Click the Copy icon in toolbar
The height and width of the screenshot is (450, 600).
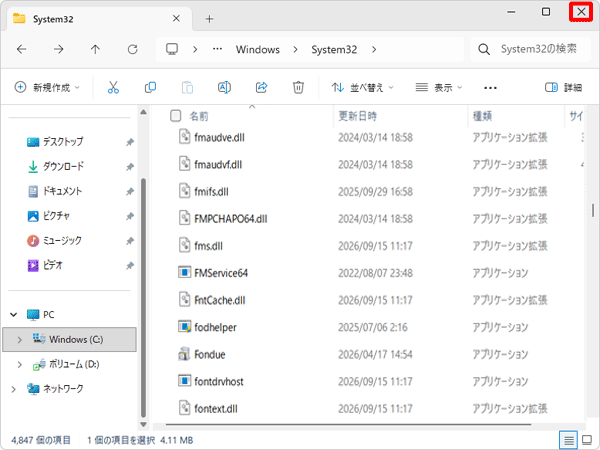coord(150,88)
